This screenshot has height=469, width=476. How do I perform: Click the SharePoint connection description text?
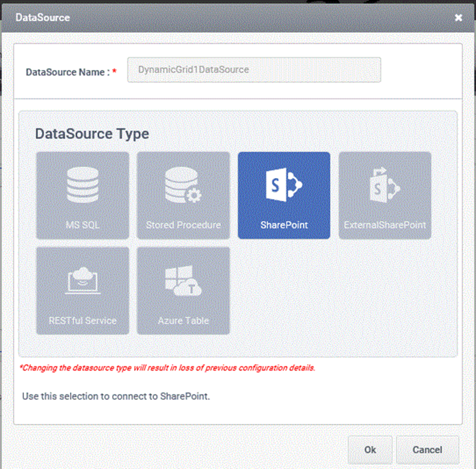click(116, 397)
